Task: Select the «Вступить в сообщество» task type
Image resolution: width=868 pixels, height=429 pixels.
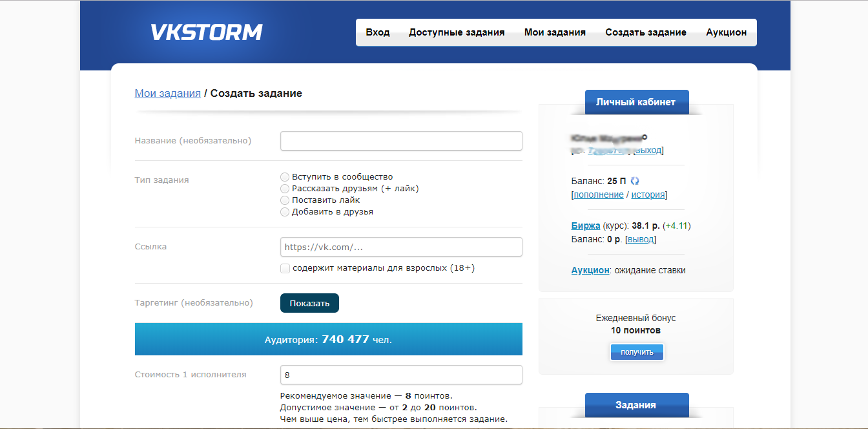Action: 285,176
